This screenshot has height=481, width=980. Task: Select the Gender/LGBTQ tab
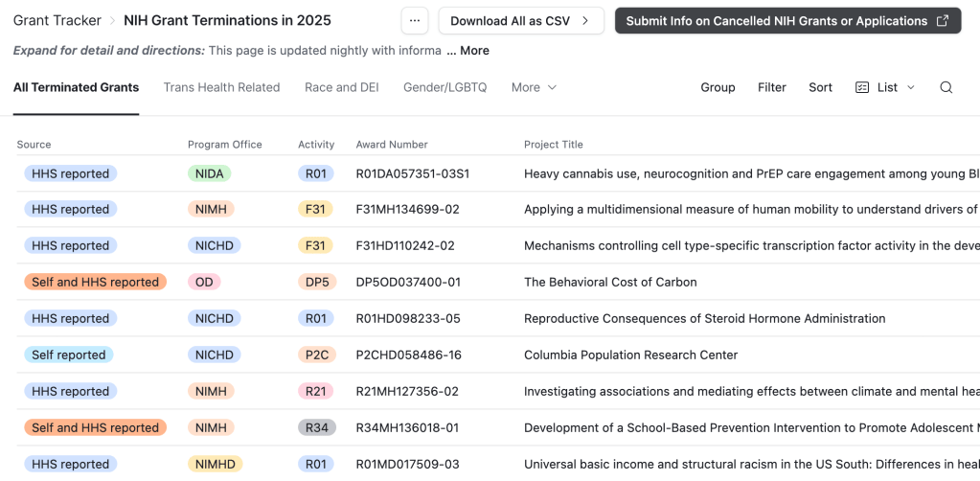[x=444, y=87]
